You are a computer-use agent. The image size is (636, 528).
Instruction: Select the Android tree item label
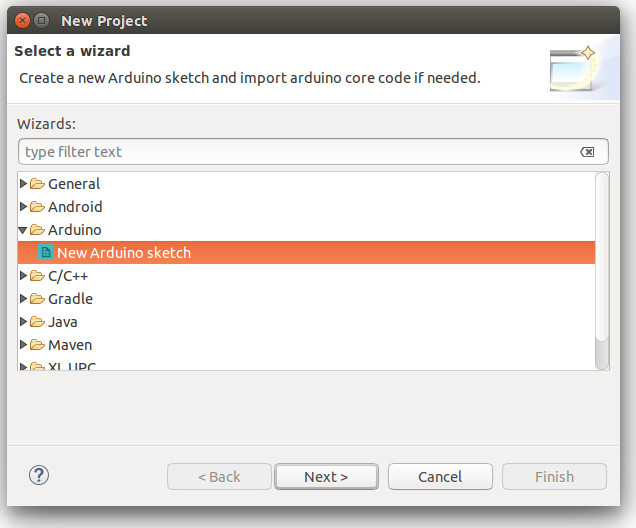(x=75, y=207)
